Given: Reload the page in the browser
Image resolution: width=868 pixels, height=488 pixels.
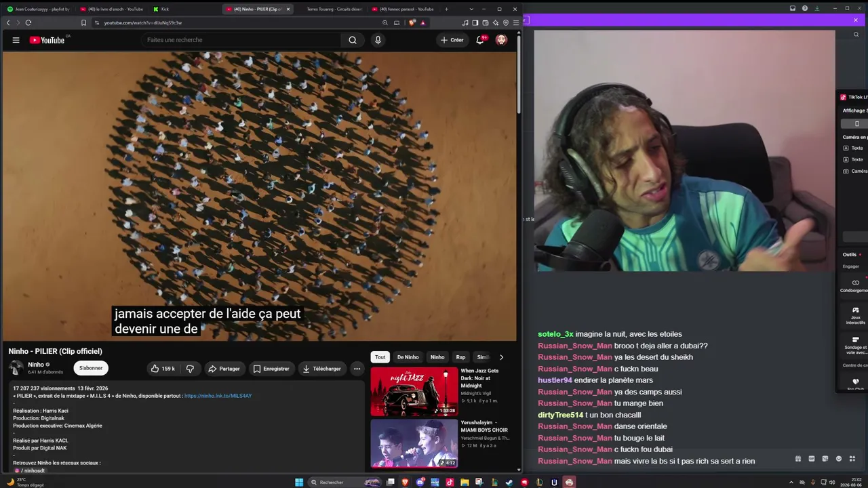Looking at the screenshot, I should pyautogui.click(x=28, y=22).
